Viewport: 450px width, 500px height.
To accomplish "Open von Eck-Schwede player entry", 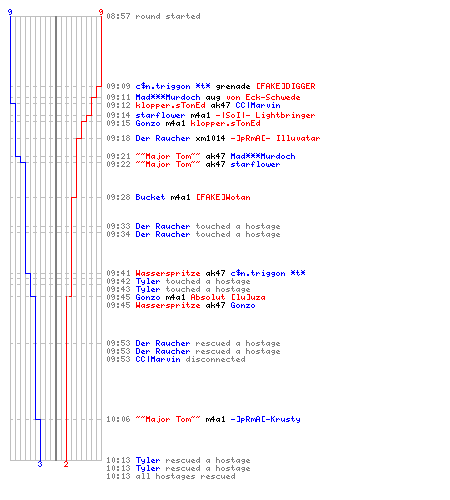I will click(x=263, y=97).
